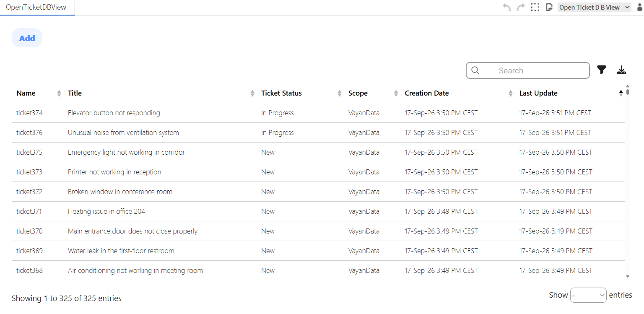Click the page edit icon in the toolbar
Viewport: 644px width, 314px height.
[549, 7]
